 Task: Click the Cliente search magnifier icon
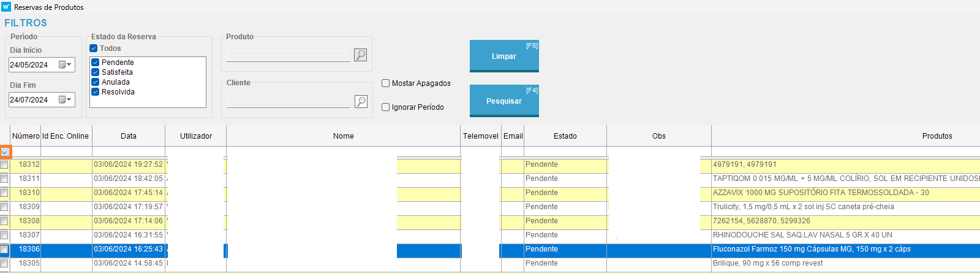pos(361,101)
